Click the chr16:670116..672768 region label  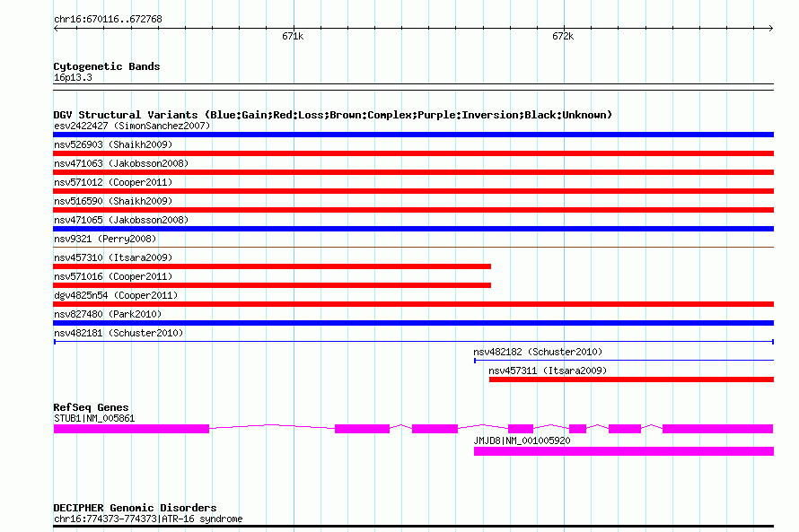[108, 20]
